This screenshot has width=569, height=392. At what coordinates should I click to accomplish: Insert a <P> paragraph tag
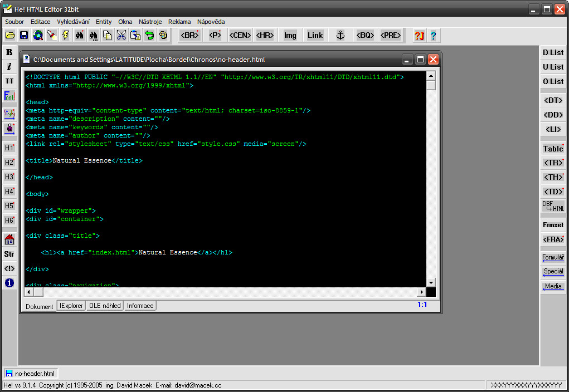[x=215, y=35]
